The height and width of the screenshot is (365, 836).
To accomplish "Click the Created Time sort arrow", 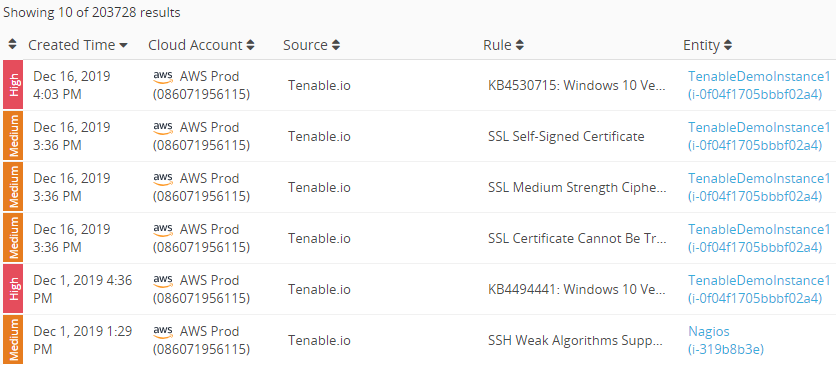I will [x=123, y=46].
